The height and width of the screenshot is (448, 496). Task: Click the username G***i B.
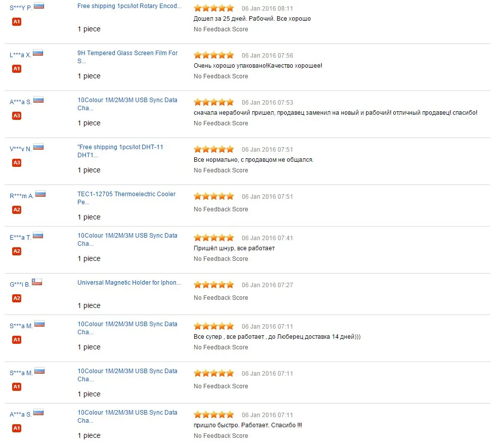(x=20, y=285)
